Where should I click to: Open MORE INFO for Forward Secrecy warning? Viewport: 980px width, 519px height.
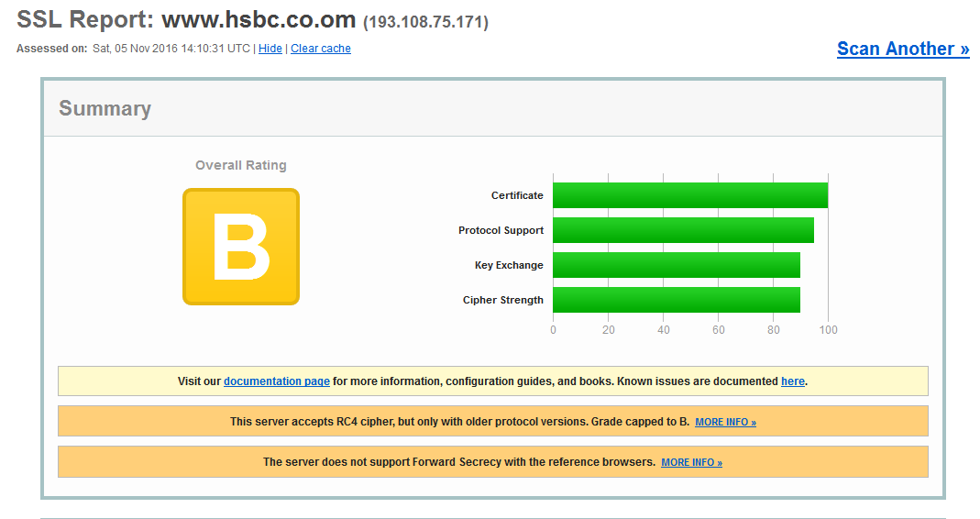pyautogui.click(x=692, y=463)
